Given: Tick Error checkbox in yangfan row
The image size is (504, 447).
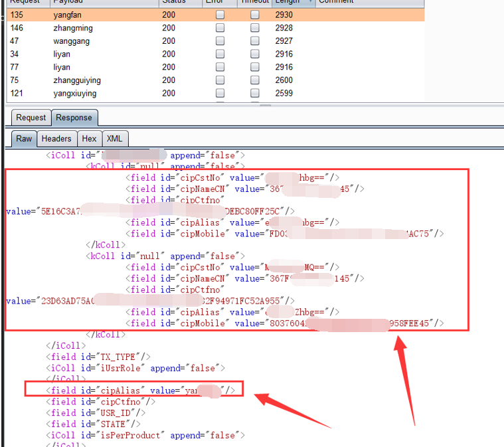Looking at the screenshot, I should click(x=220, y=15).
